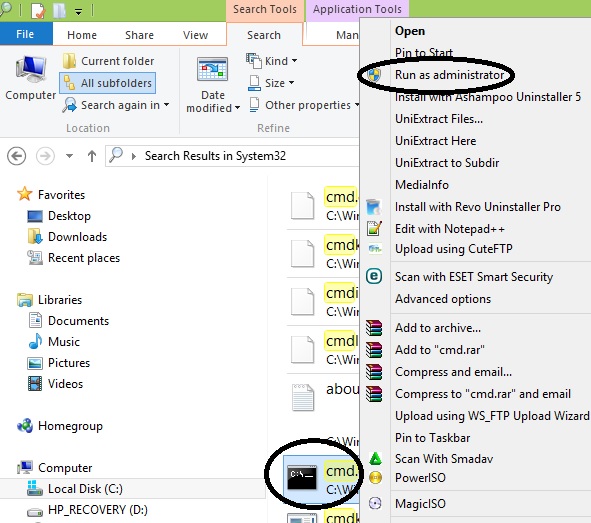This screenshot has width=591, height=523.
Task: Choose Compress and email... option
Action: (x=453, y=372)
